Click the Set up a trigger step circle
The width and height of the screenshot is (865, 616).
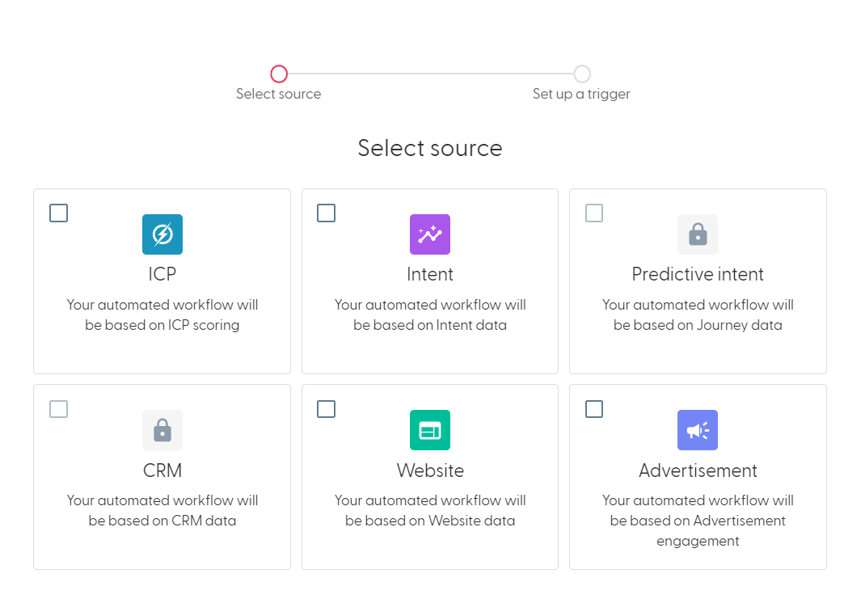coord(581,73)
